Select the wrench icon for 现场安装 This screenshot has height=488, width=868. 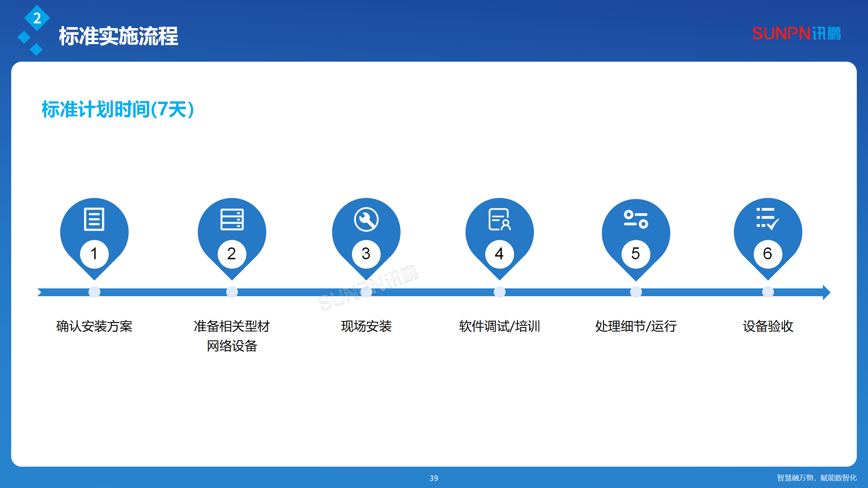[366, 219]
